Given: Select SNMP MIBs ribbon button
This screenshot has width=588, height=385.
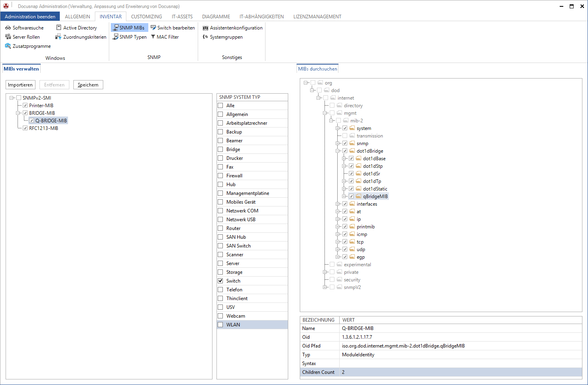Looking at the screenshot, I should click(129, 28).
